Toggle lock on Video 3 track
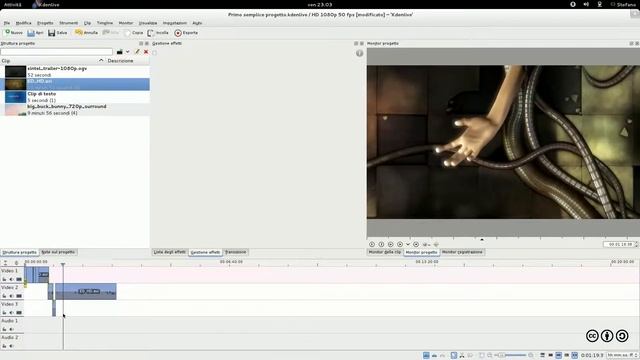 [x=4, y=313]
